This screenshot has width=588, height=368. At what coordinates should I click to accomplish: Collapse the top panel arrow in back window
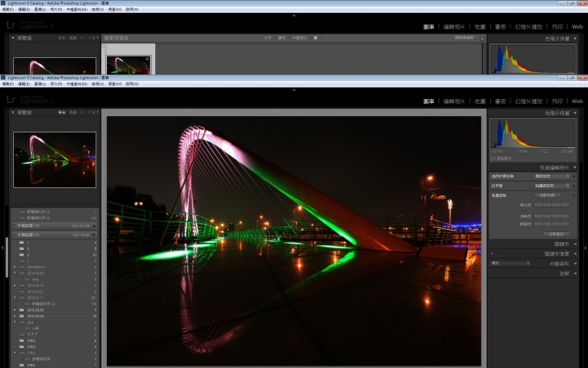(294, 16)
